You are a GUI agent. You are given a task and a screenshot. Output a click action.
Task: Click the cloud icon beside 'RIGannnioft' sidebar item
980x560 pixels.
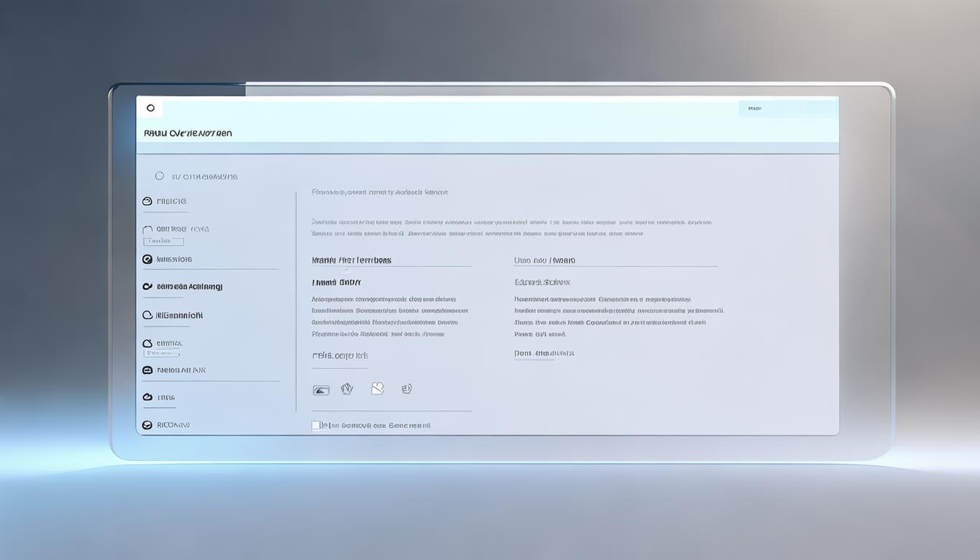[x=147, y=315]
